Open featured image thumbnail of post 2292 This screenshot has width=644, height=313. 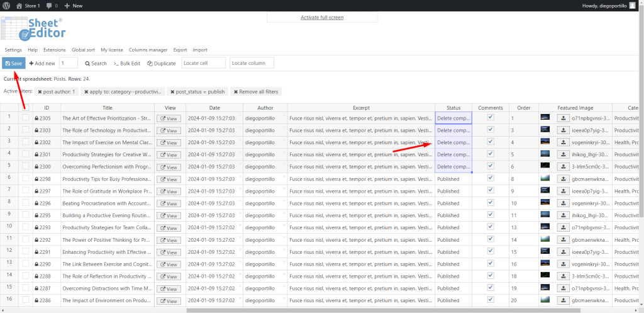coord(545,239)
